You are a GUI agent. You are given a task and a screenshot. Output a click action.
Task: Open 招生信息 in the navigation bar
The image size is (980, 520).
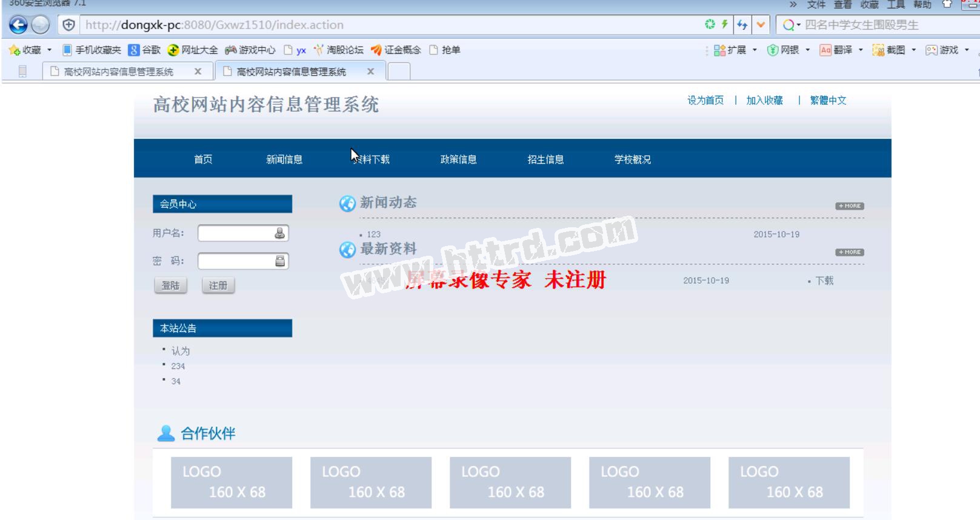545,159
